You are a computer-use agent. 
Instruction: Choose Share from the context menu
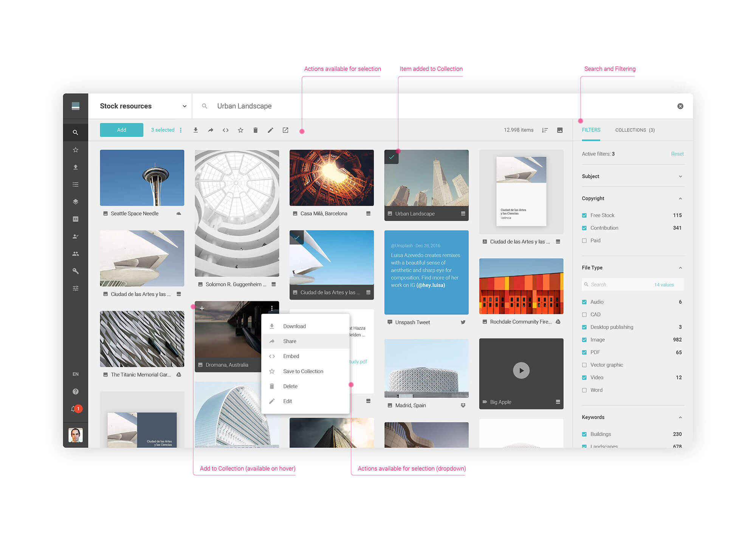coord(305,341)
